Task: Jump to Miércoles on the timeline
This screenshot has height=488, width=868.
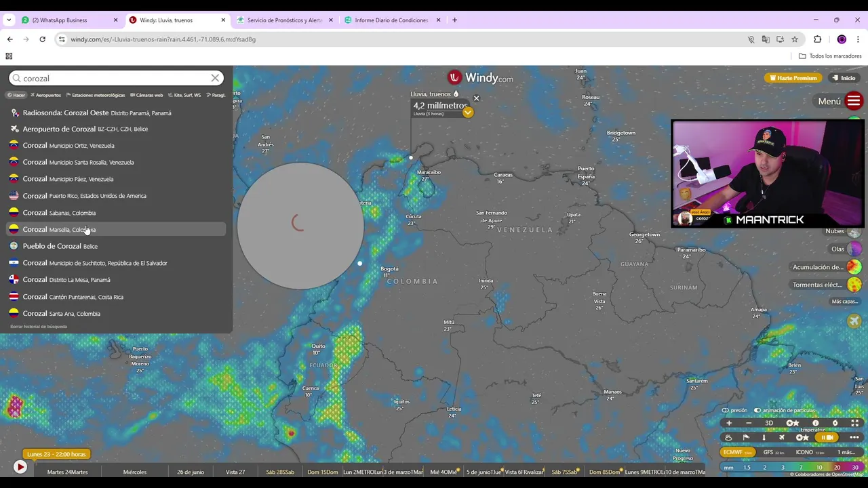Action: tap(134, 472)
